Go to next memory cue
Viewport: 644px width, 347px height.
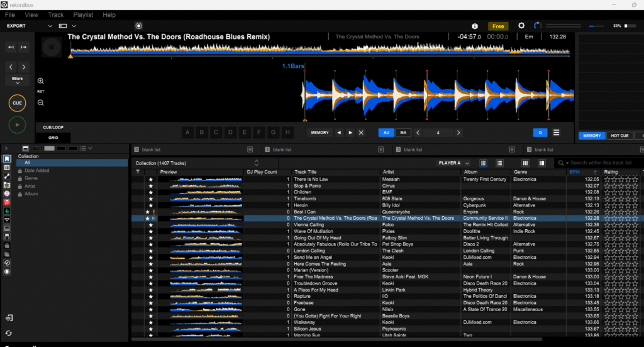(350, 133)
